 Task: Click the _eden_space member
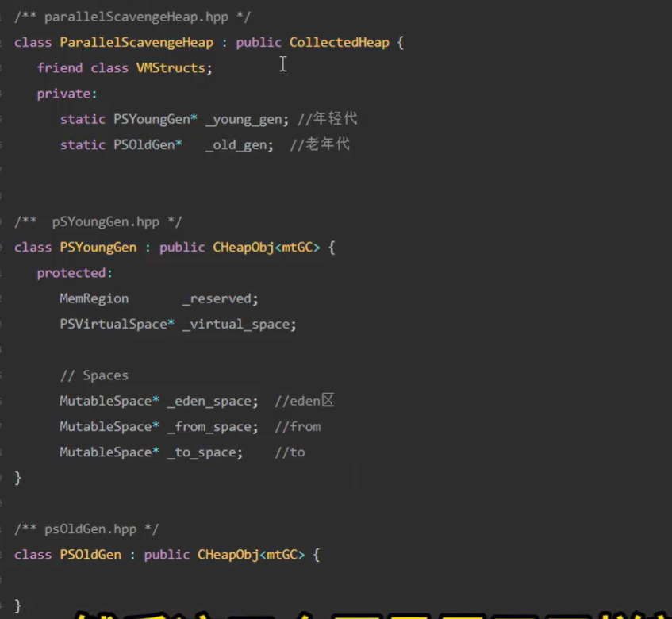tap(212, 401)
